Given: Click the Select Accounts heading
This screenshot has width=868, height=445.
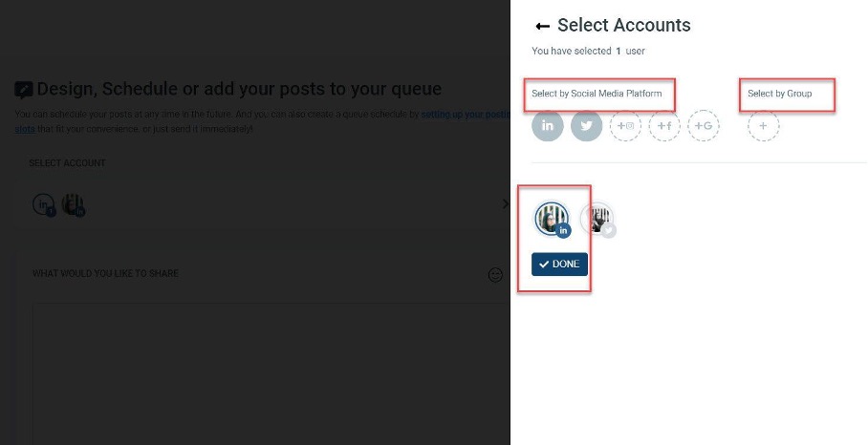Looking at the screenshot, I should tap(624, 26).
